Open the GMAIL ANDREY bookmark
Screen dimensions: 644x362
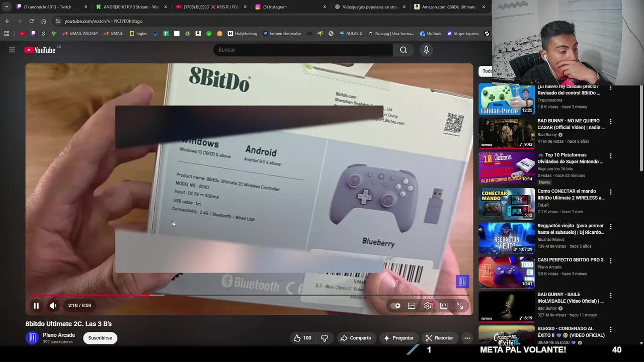coord(80,34)
